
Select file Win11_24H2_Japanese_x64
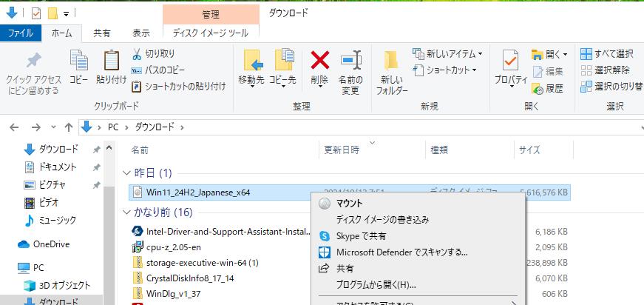198,192
